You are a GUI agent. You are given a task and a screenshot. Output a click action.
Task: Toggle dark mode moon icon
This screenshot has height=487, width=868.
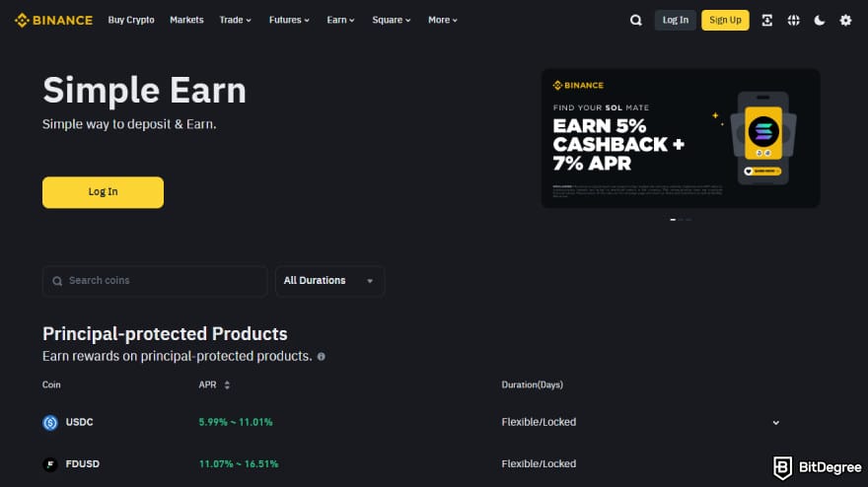tap(820, 21)
